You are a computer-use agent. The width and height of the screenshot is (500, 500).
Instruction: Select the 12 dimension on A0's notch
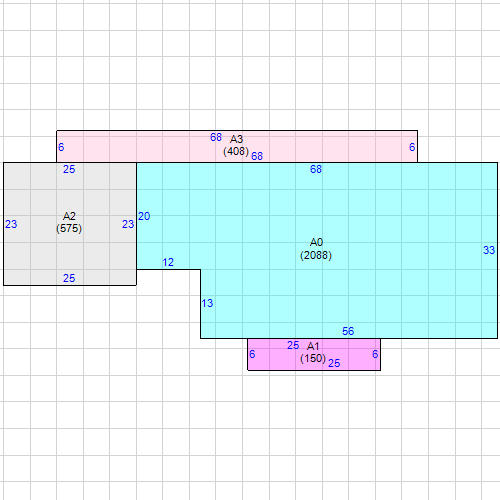click(x=168, y=262)
